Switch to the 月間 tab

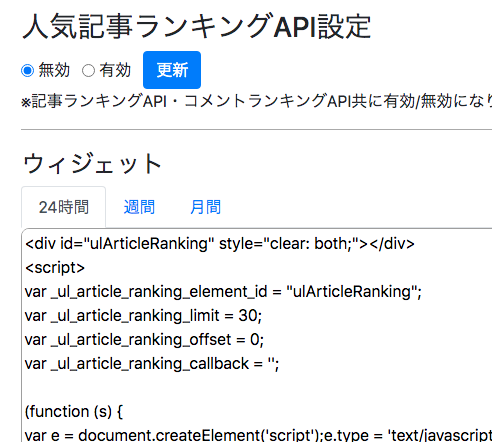205,207
